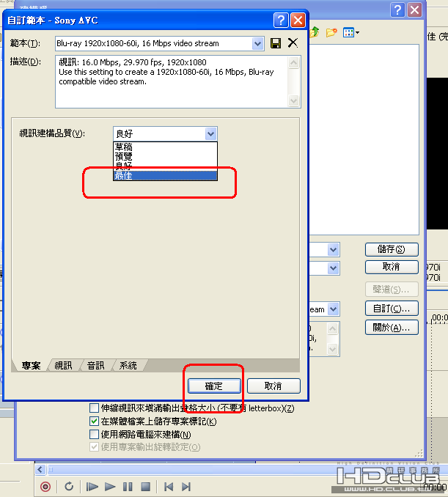
Task: Go to end of project
Action: coord(186,487)
